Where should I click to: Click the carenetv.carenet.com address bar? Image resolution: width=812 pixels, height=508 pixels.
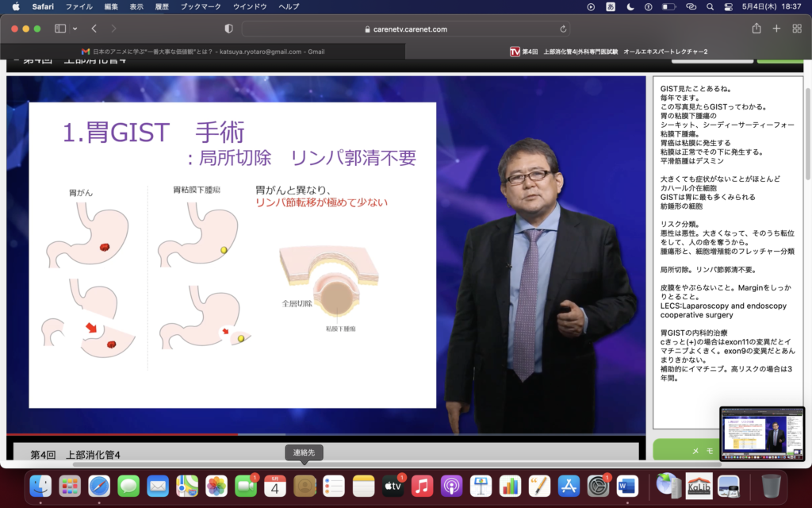coord(404,29)
